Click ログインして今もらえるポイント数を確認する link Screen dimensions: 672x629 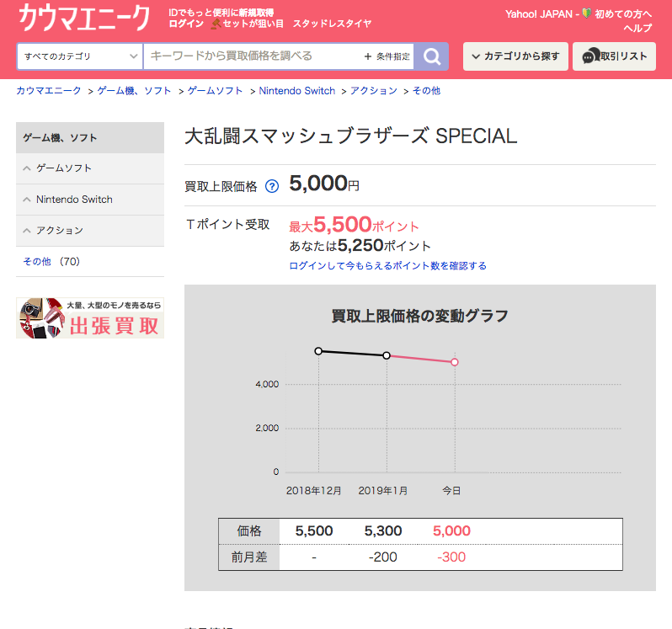pos(388,265)
